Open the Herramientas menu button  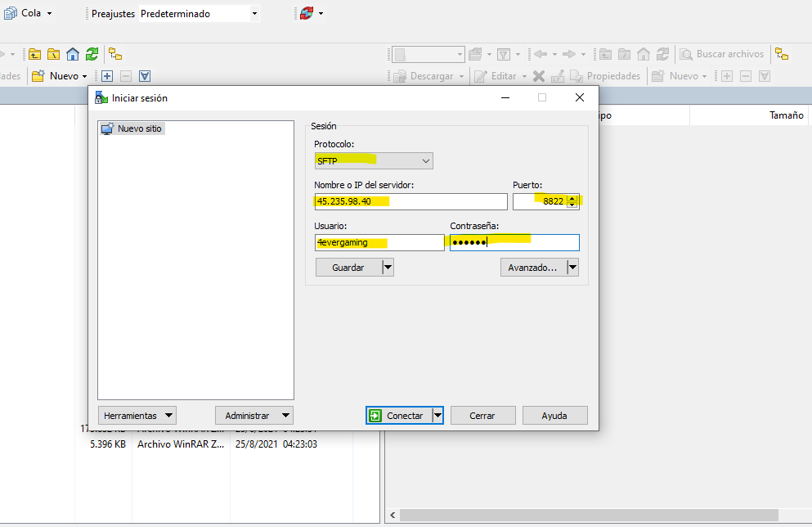coord(137,416)
